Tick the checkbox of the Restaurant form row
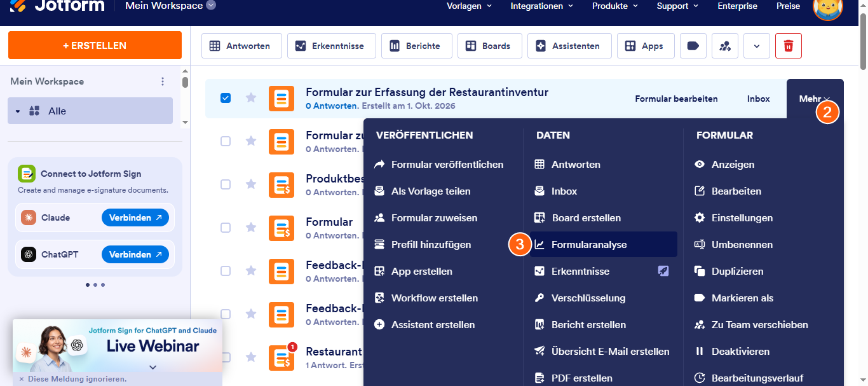 coord(226,357)
